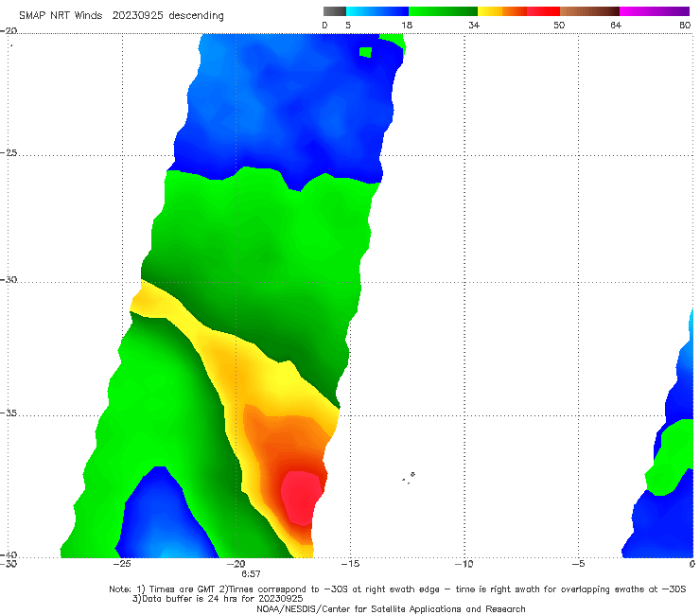Screen dimensions: 700x615
Task: Click the "SMAP NRT Winds" title text
Action: click(x=61, y=16)
